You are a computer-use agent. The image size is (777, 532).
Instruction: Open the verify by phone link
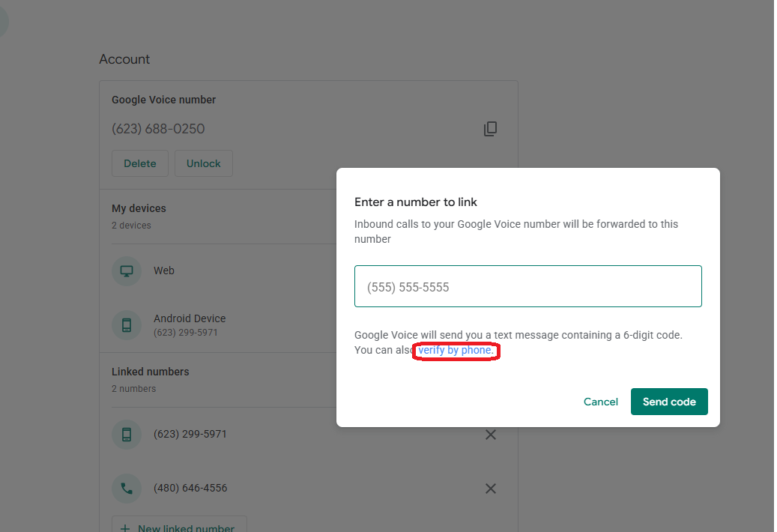[456, 350]
